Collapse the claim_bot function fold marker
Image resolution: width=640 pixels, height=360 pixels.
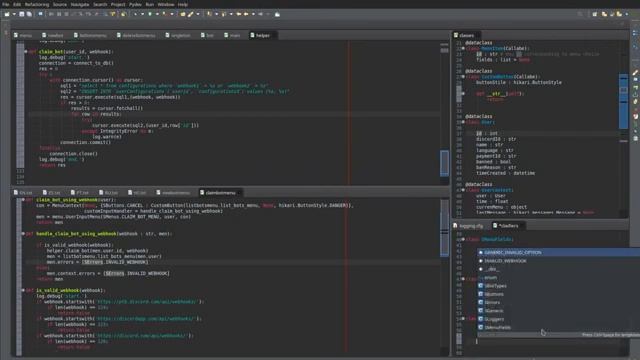(x=26, y=52)
